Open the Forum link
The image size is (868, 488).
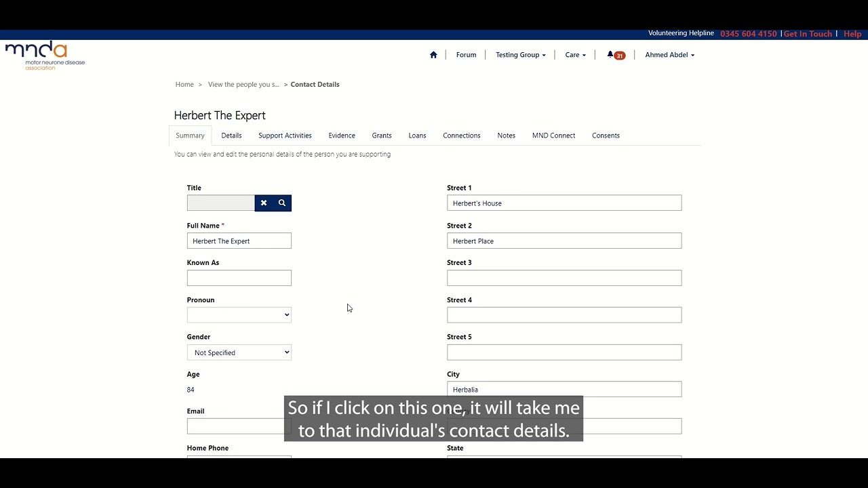tap(466, 55)
